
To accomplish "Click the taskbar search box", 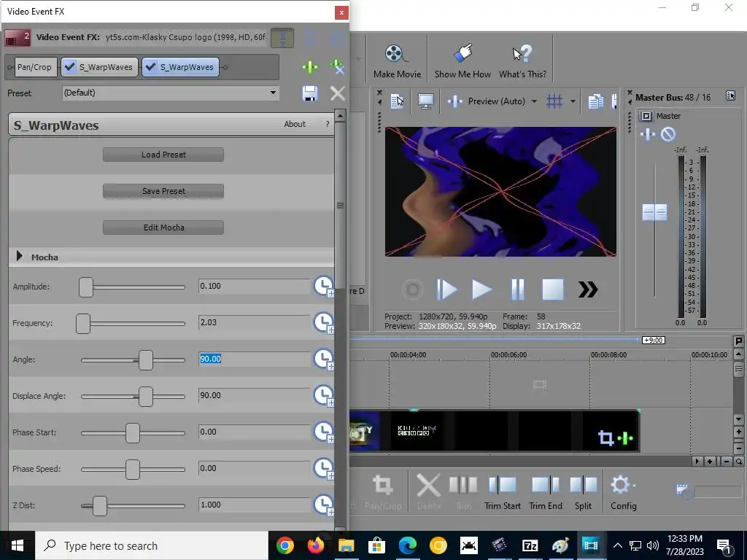I will 152,545.
